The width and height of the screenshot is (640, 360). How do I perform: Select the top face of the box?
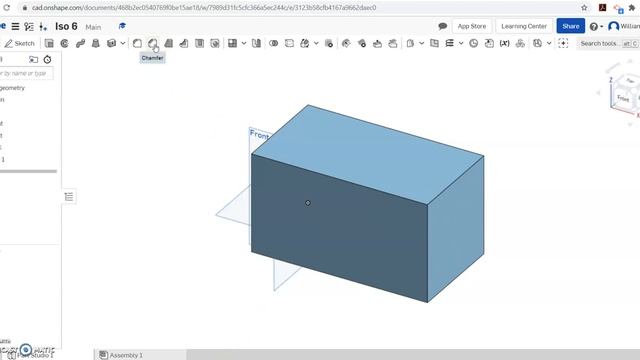pyautogui.click(x=367, y=154)
